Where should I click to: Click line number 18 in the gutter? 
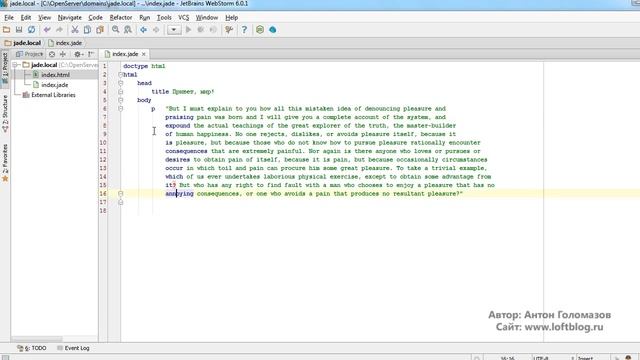pyautogui.click(x=103, y=211)
